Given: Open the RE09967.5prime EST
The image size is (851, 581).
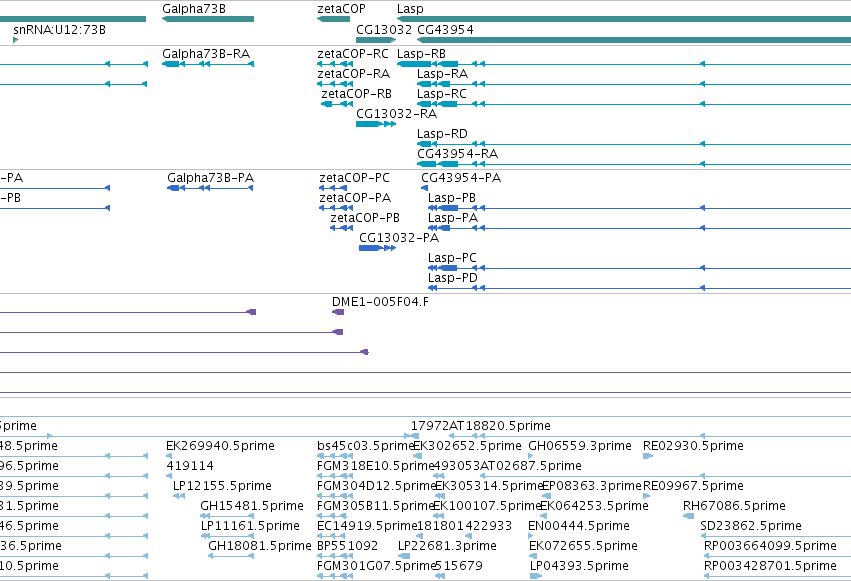Looking at the screenshot, I should click(x=646, y=496).
